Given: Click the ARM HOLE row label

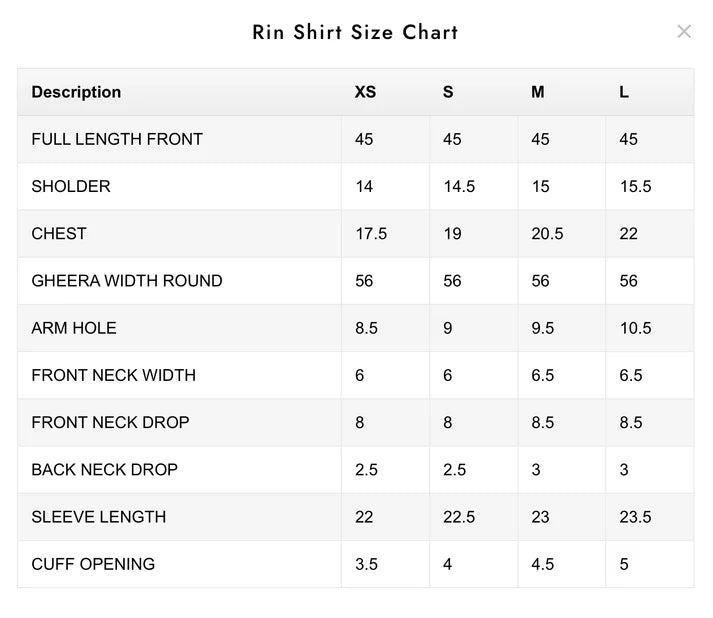Looking at the screenshot, I should (x=74, y=328).
